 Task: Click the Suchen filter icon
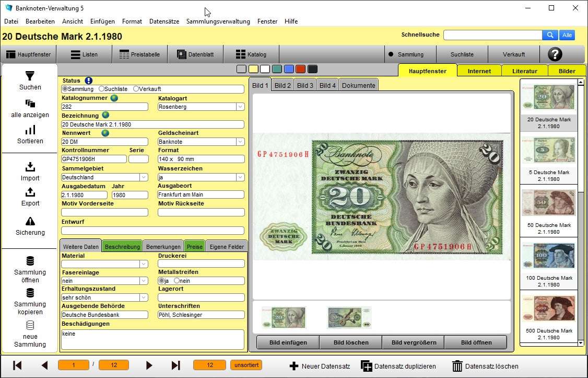30,76
